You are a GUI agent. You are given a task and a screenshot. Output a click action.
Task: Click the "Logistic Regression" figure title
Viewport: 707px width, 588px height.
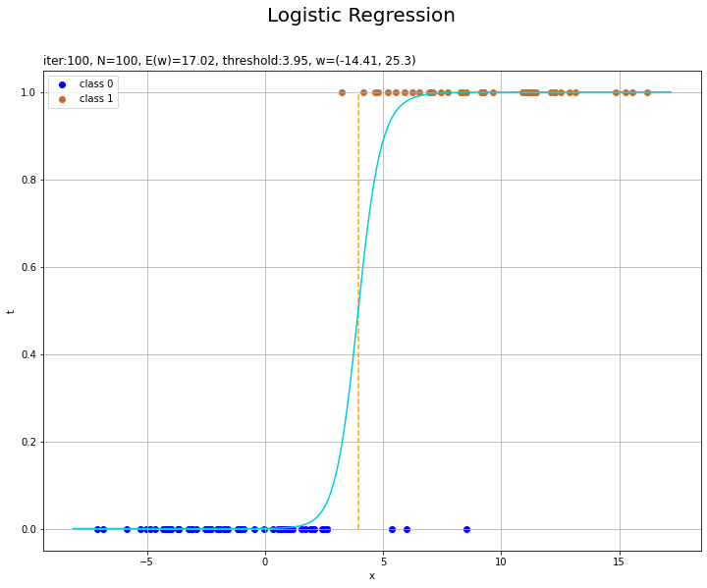click(x=361, y=16)
